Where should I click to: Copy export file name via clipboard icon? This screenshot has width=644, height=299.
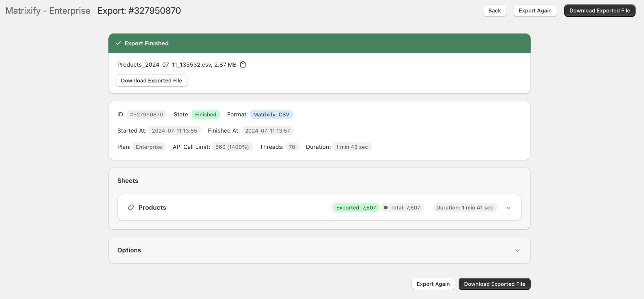pos(243,65)
